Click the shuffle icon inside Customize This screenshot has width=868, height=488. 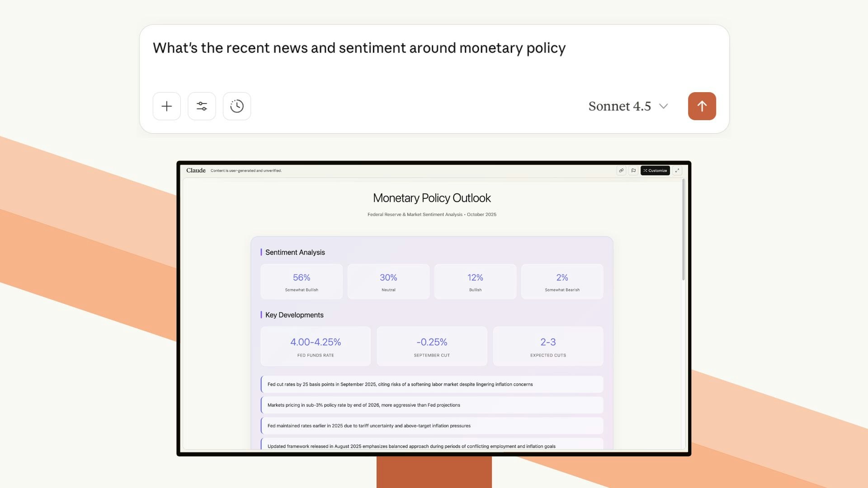tap(646, 170)
